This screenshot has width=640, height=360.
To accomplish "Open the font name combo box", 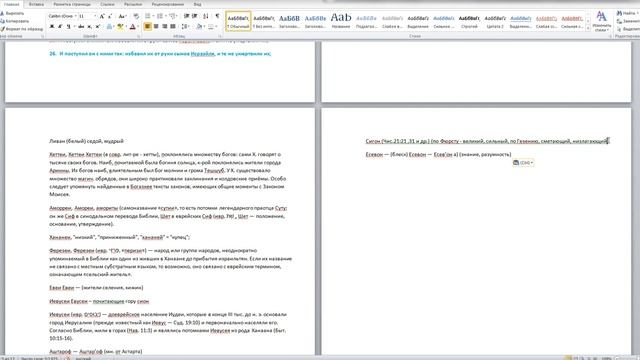I will (x=62, y=16).
